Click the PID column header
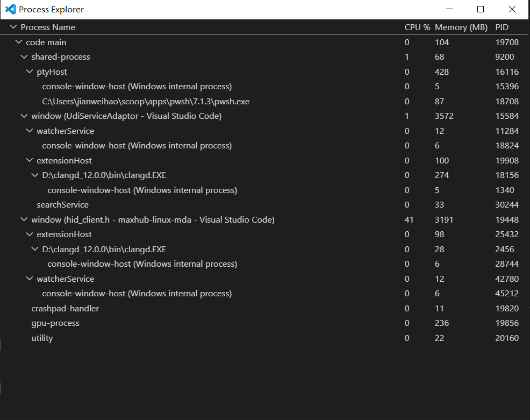Image resolution: width=530 pixels, height=420 pixels. 502,27
